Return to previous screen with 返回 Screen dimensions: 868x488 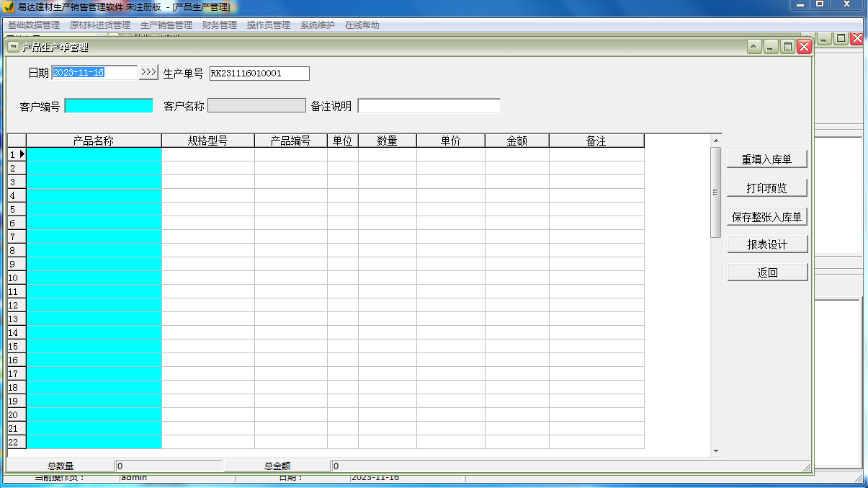coord(767,272)
